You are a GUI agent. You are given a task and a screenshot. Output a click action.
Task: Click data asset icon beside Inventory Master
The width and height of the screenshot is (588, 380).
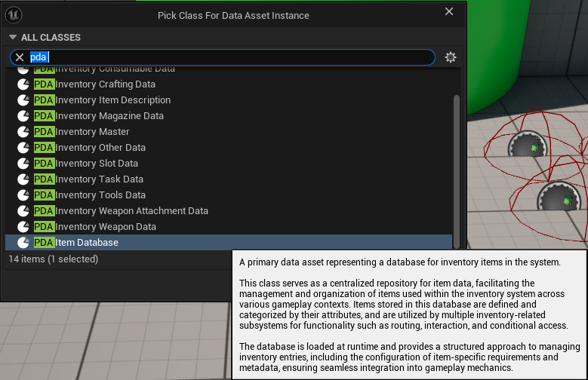23,131
